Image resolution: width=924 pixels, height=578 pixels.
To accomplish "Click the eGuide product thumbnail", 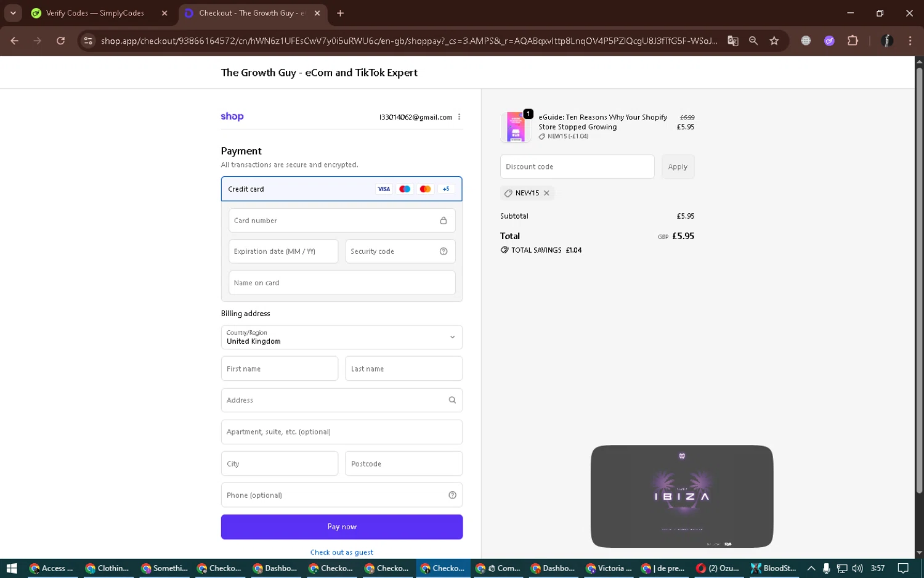I will pos(516,126).
